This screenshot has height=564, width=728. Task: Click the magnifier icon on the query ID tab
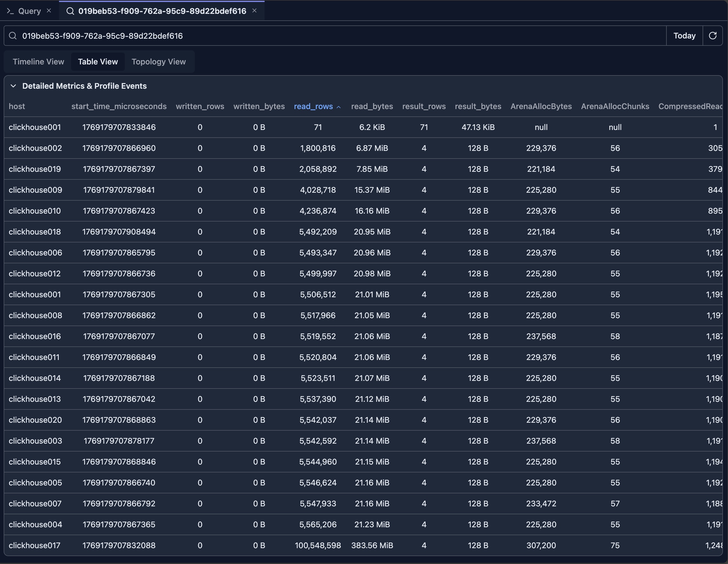coord(70,11)
